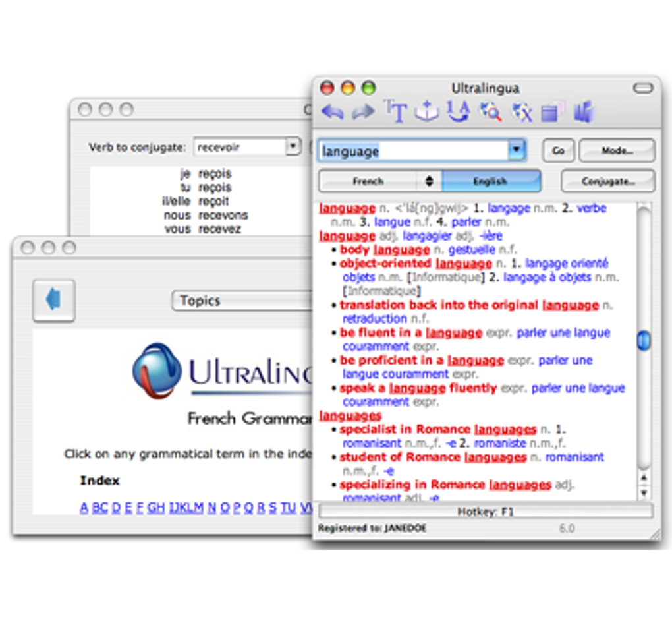Viewport: 672px width, 619px height.
Task: Open index letter S link
Action: tap(273, 508)
